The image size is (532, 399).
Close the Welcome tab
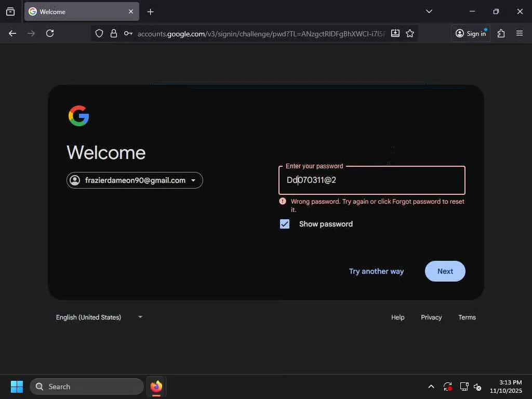coord(130,11)
